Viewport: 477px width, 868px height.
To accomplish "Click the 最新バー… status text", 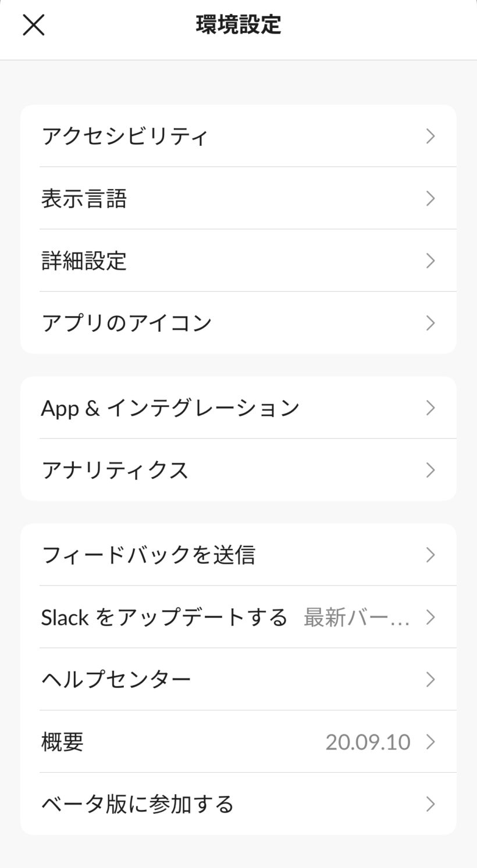I will click(x=357, y=617).
